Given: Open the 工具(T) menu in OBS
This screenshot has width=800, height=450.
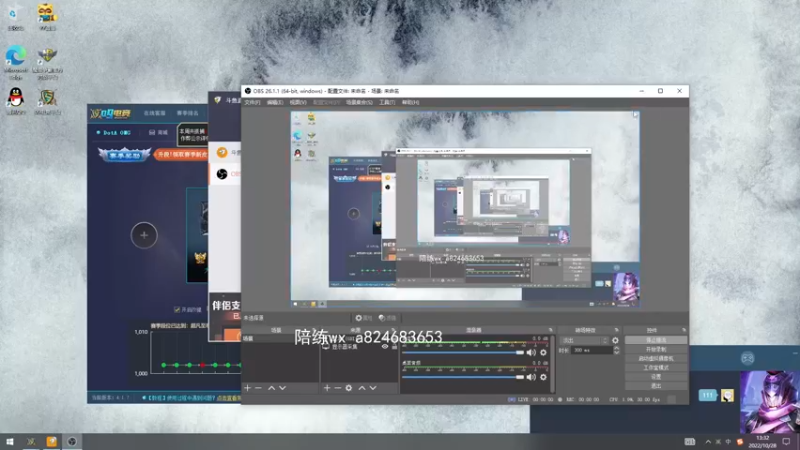Looking at the screenshot, I should click(387, 103).
